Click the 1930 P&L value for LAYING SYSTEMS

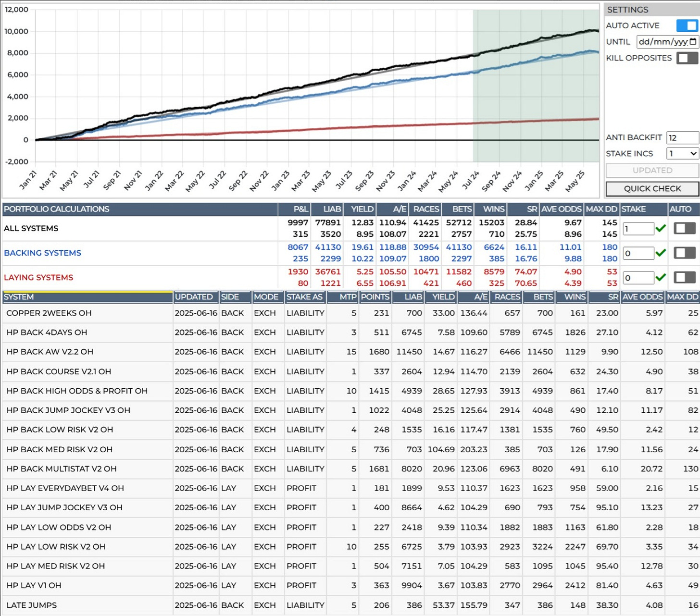(298, 271)
